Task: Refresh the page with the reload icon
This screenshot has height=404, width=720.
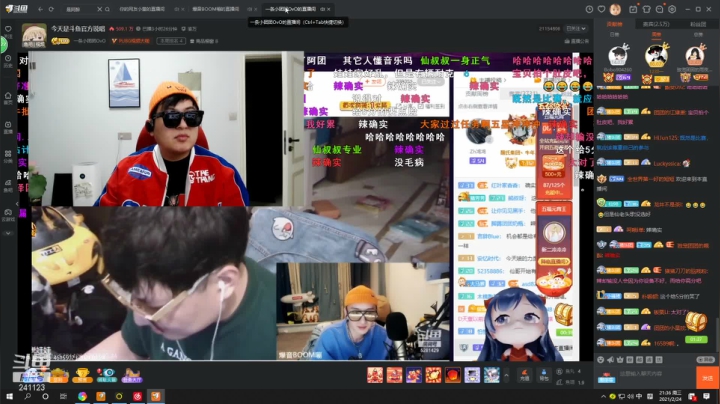Action: (51, 9)
